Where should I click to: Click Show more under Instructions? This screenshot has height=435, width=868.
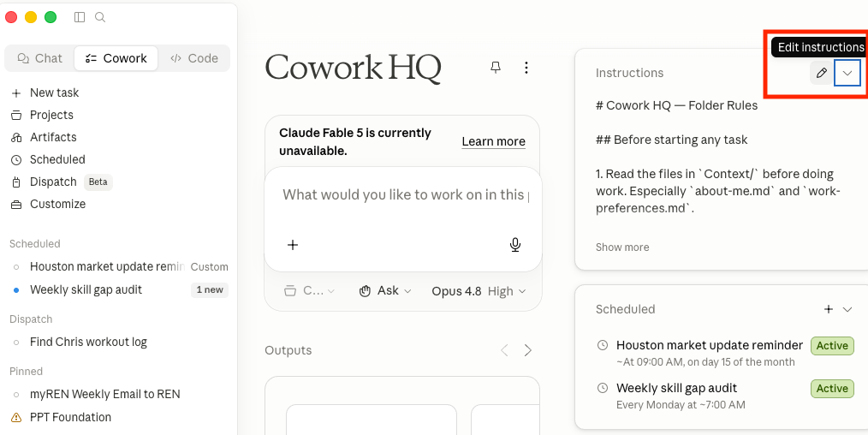pyautogui.click(x=622, y=247)
